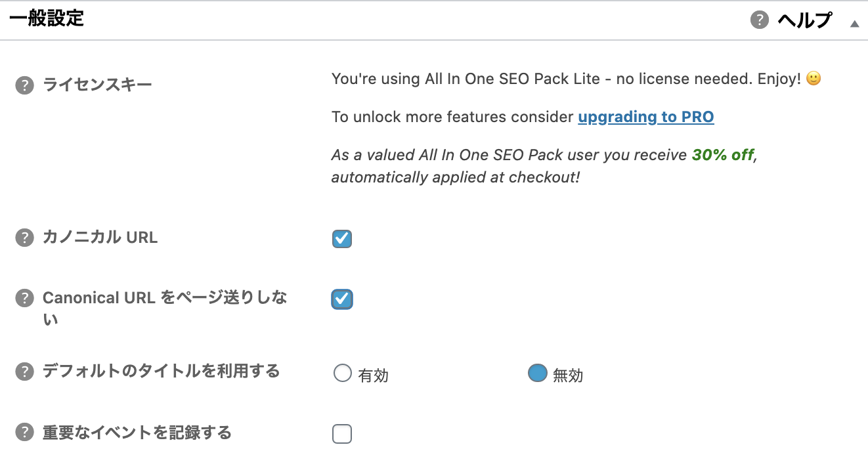This screenshot has height=470, width=868.
Task: Click help icon beside ライセンスキー
Action: pos(24,85)
